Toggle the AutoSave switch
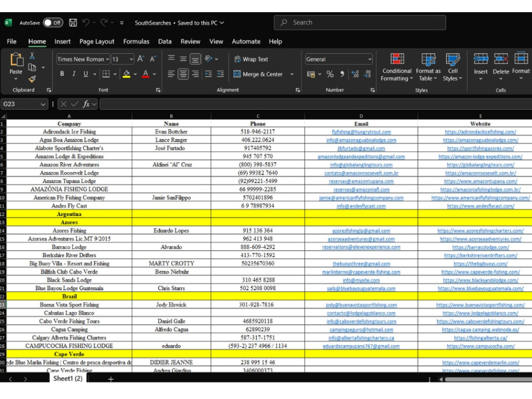 click(53, 23)
